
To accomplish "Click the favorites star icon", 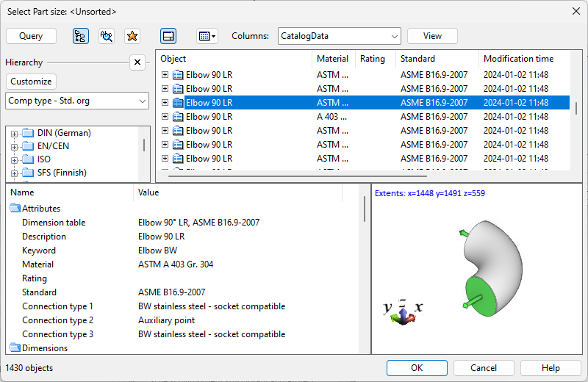I will coord(132,36).
